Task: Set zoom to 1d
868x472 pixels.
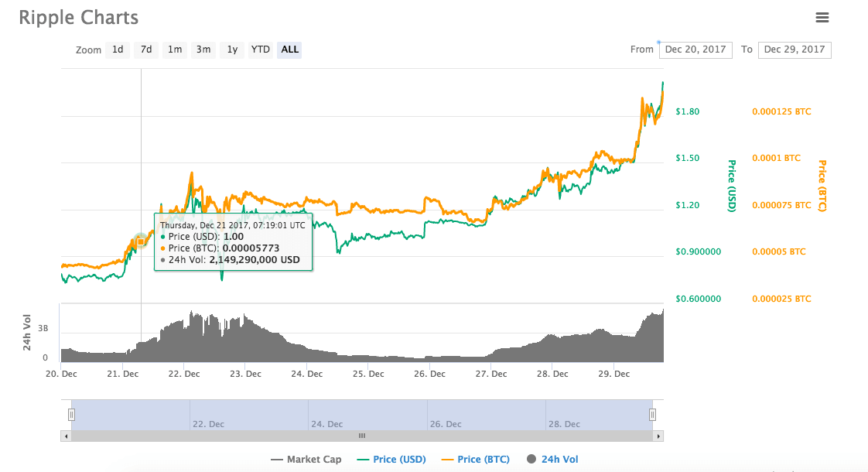Action: pos(118,50)
